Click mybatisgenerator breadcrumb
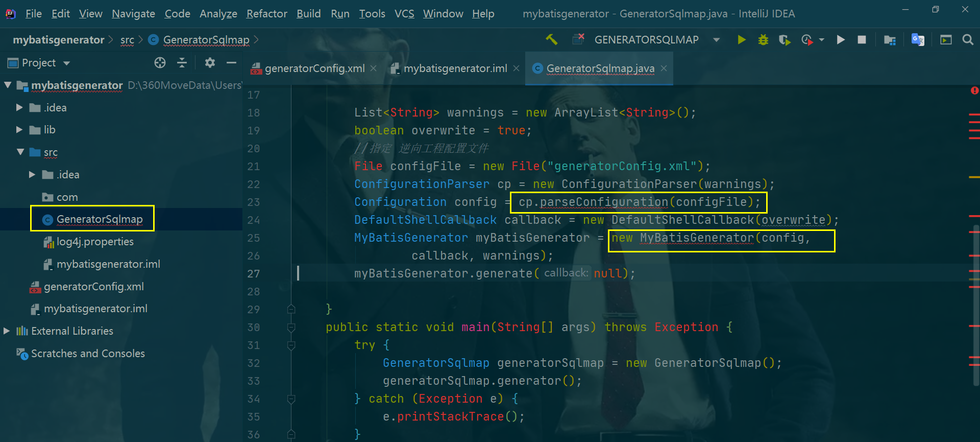Image resolution: width=980 pixels, height=442 pixels. pos(58,40)
